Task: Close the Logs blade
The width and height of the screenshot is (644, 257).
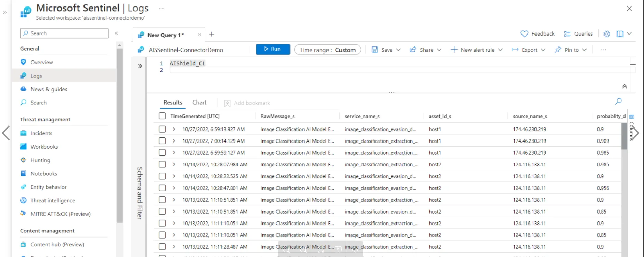Action: click(x=629, y=9)
